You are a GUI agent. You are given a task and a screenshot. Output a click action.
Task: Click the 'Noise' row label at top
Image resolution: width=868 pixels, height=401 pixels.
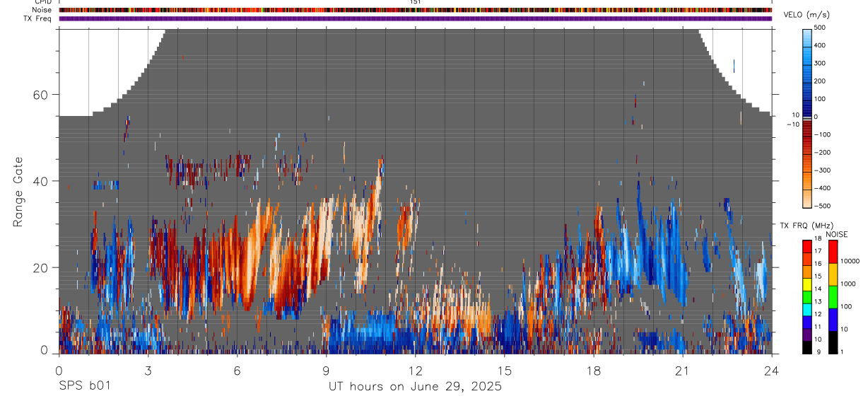pyautogui.click(x=40, y=10)
